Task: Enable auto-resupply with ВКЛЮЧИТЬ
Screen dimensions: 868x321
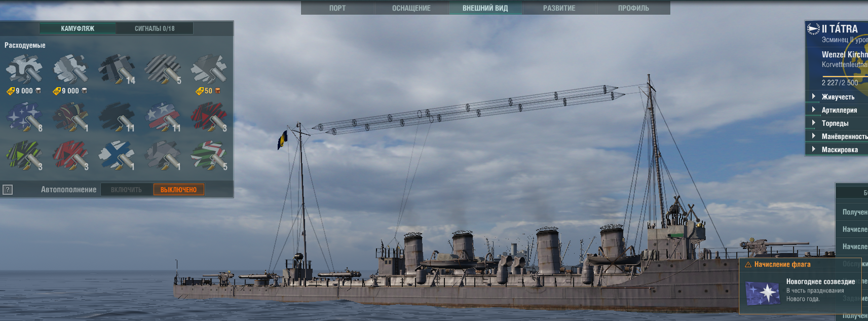Action: click(x=126, y=190)
